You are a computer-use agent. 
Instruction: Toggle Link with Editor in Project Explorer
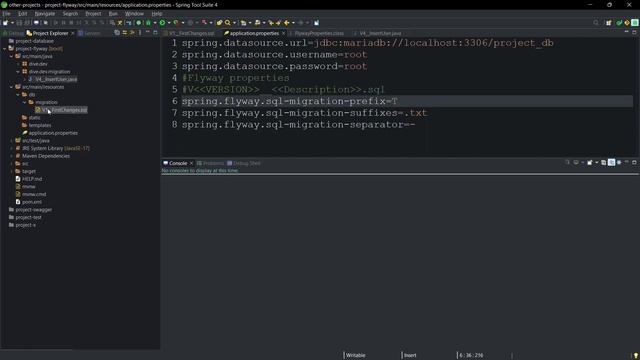click(x=124, y=33)
